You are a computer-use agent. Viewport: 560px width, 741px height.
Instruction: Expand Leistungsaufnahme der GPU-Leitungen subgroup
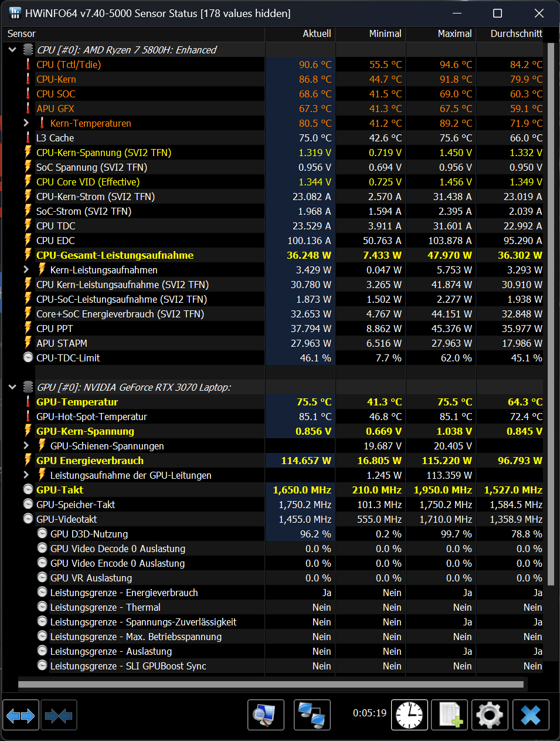tap(26, 475)
